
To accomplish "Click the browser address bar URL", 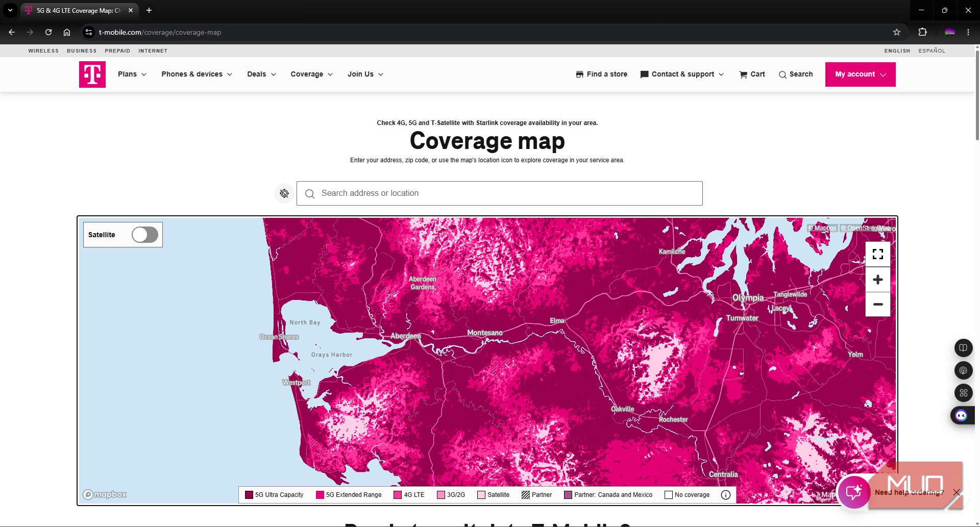I will click(x=160, y=32).
